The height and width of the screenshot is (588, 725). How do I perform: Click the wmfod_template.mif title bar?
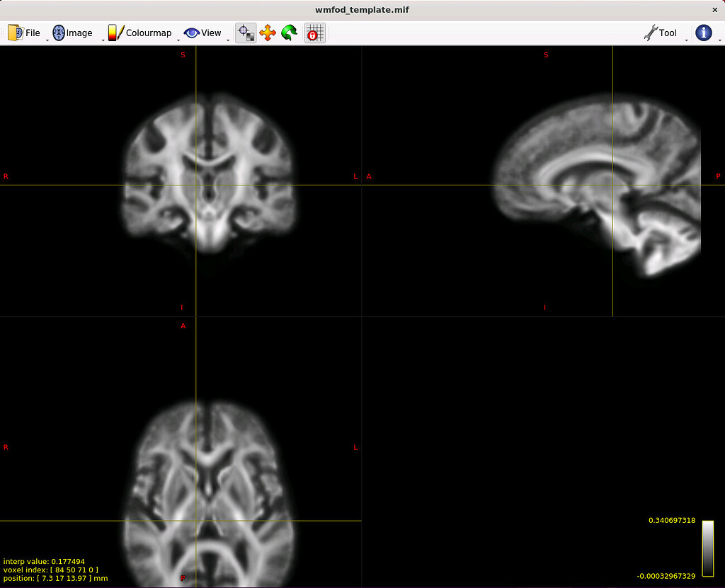(x=362, y=10)
